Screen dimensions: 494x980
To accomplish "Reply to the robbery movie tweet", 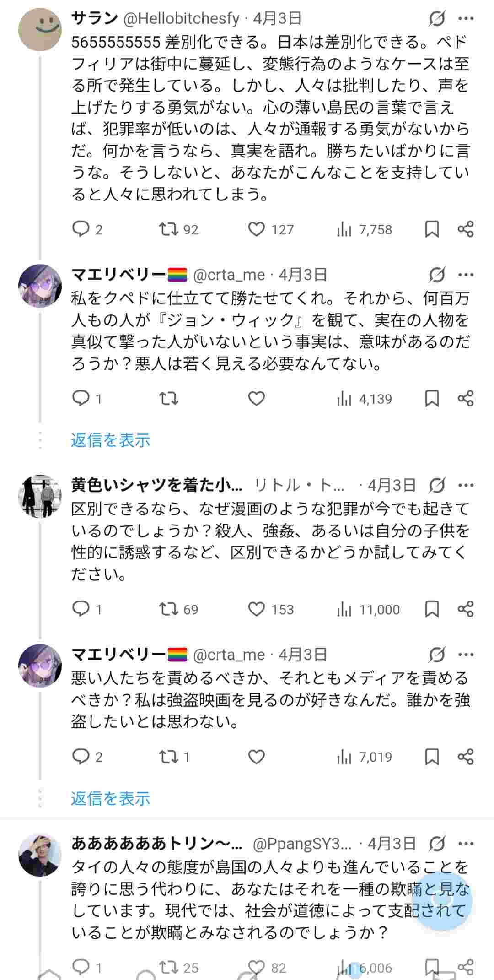I will click(81, 757).
